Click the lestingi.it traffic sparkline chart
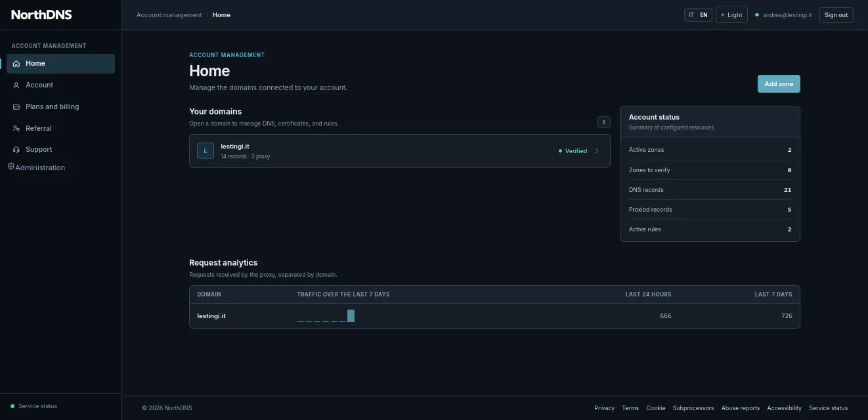 326,316
